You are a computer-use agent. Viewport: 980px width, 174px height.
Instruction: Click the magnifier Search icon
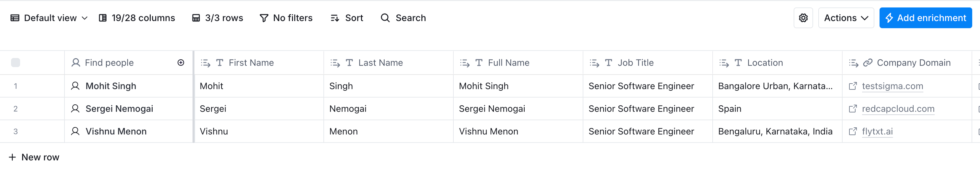click(385, 18)
